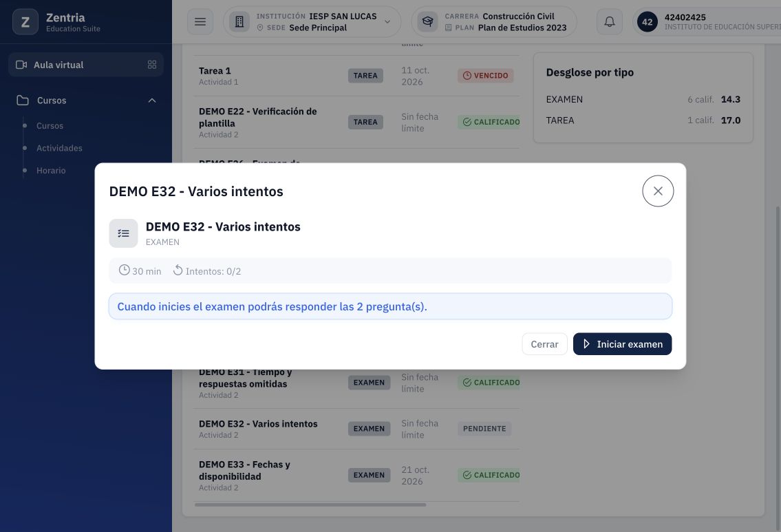Viewport: 781px width, 532px height.
Task: Click the TAREA tag on DEMO E22 row
Action: pyautogui.click(x=365, y=122)
